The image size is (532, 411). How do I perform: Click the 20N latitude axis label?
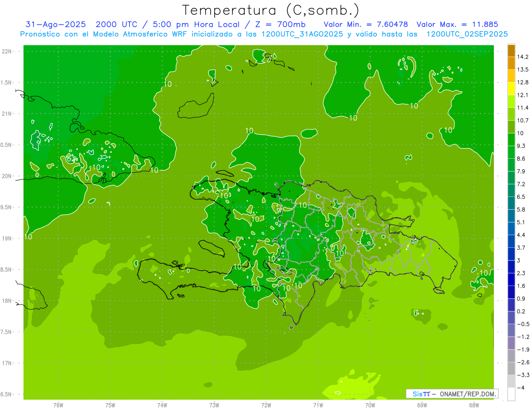pos(6,176)
